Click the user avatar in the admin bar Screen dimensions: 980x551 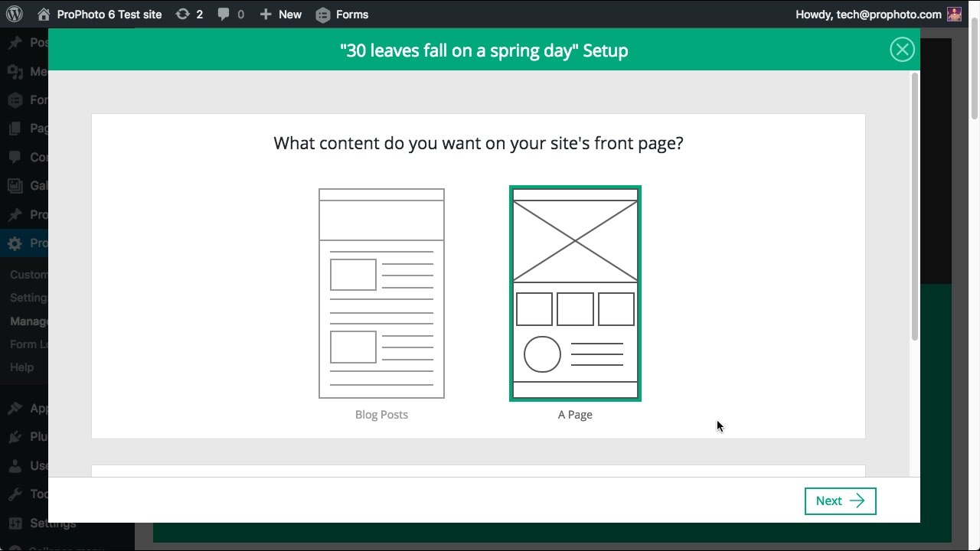tap(954, 14)
